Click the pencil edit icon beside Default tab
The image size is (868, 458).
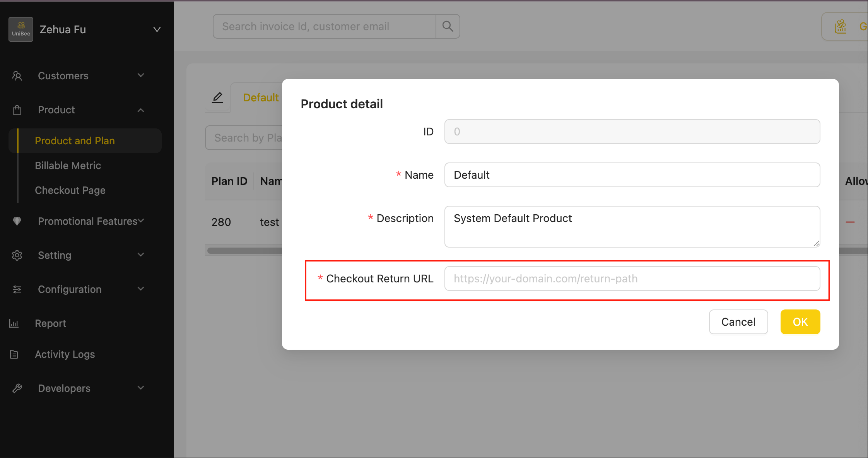218,98
